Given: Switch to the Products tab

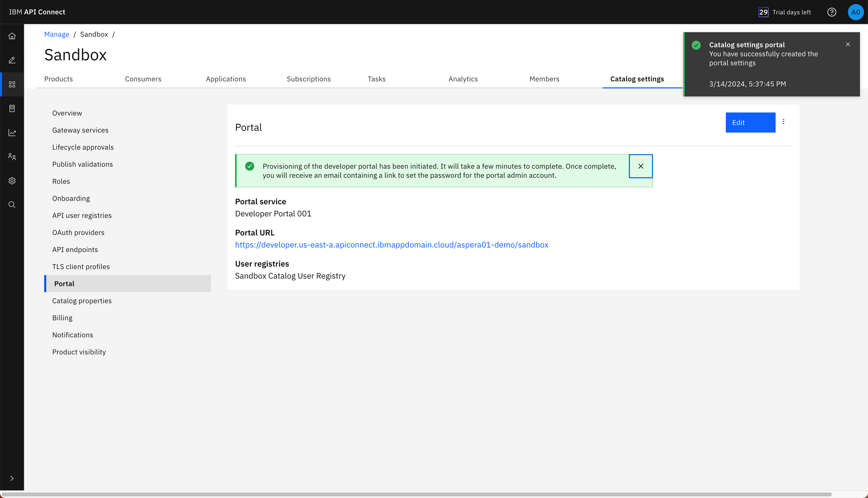Looking at the screenshot, I should (58, 79).
